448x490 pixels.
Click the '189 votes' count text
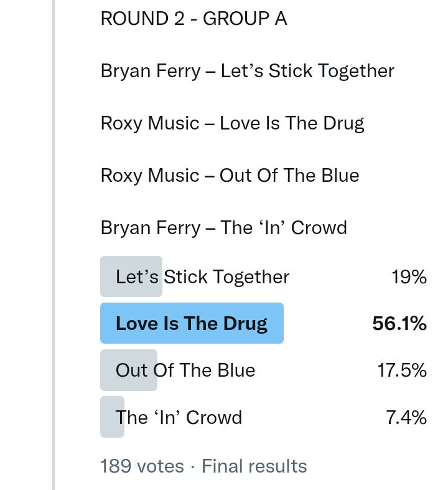142,466
